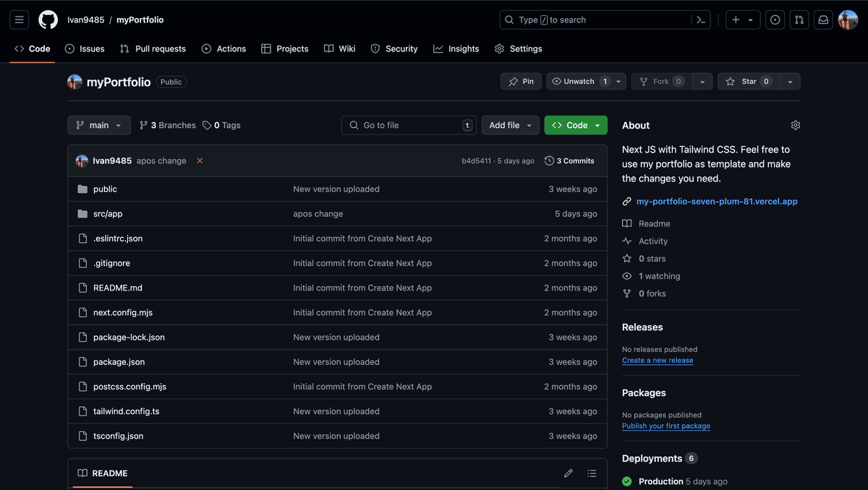Open the Activity link in About
The image size is (868, 490).
point(645,241)
